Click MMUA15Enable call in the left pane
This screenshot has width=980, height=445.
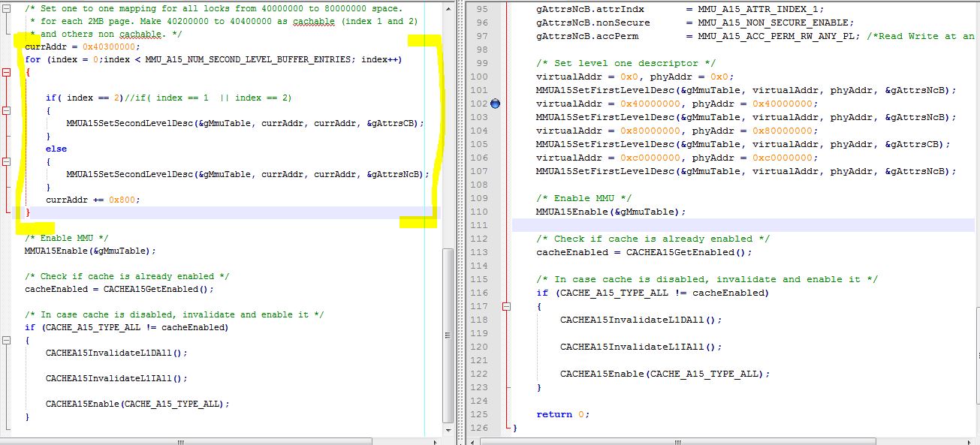(90, 251)
